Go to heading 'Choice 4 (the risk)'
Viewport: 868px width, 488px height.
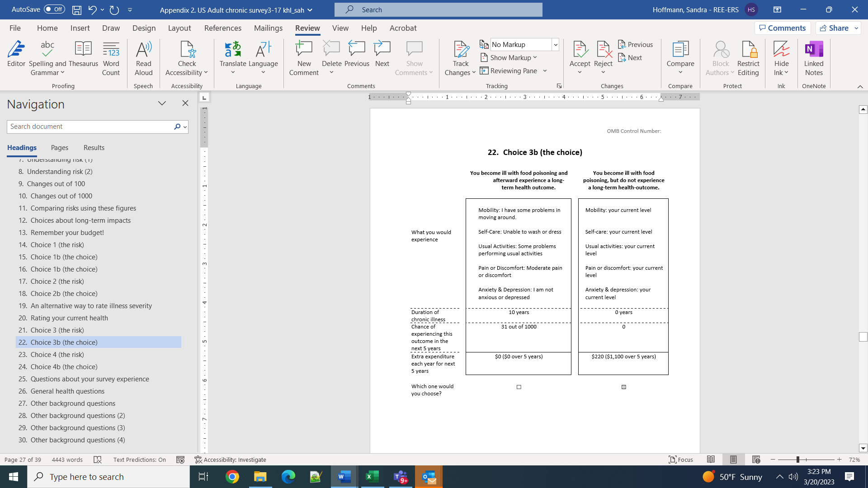57,355
